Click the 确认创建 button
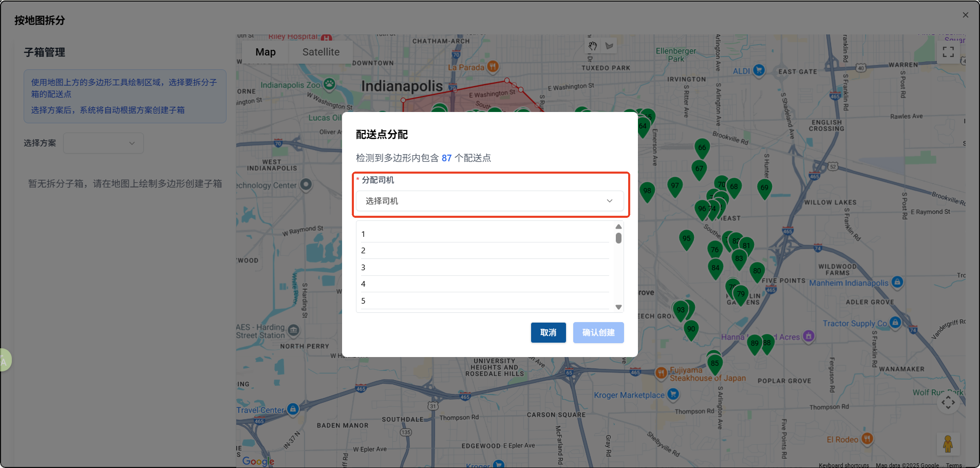This screenshot has height=468, width=980. 598,332
